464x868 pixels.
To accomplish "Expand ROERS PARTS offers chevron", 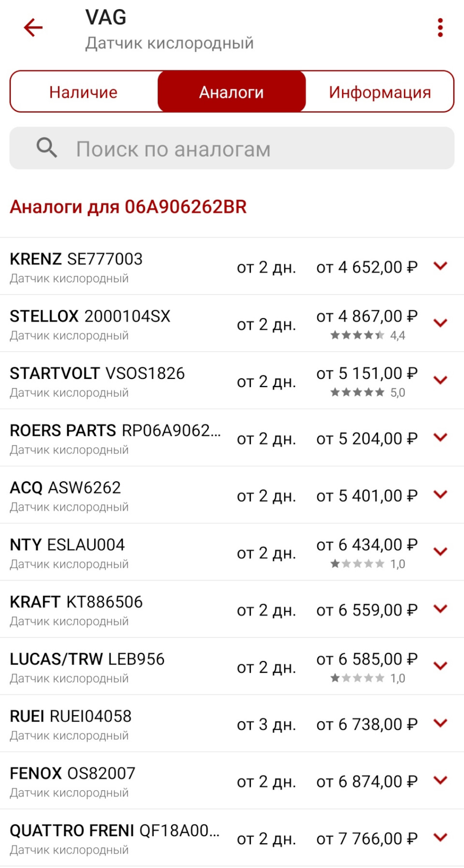I will click(440, 437).
